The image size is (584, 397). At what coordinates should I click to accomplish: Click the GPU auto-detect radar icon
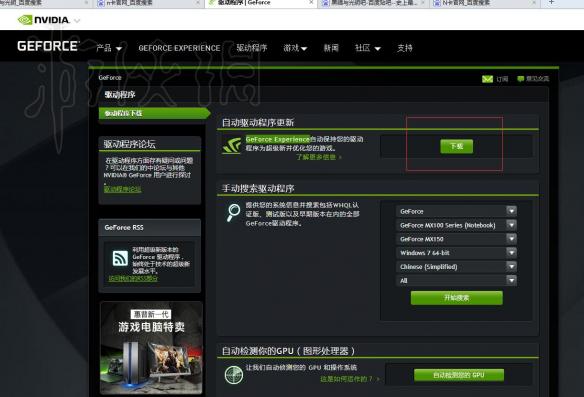coord(234,375)
